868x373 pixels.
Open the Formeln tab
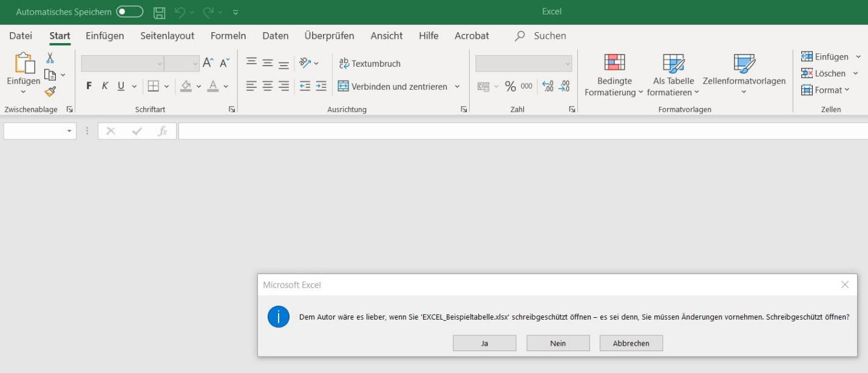tap(228, 36)
